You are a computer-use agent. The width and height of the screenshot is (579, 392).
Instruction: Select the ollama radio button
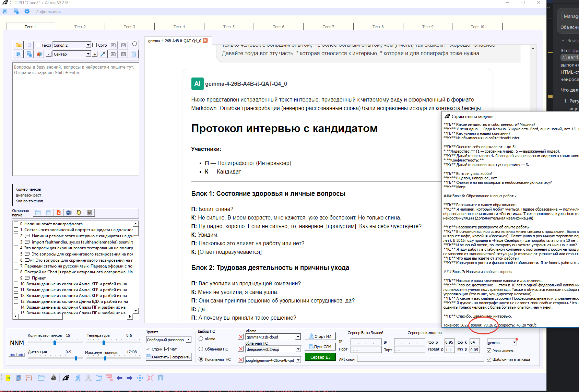(201, 339)
